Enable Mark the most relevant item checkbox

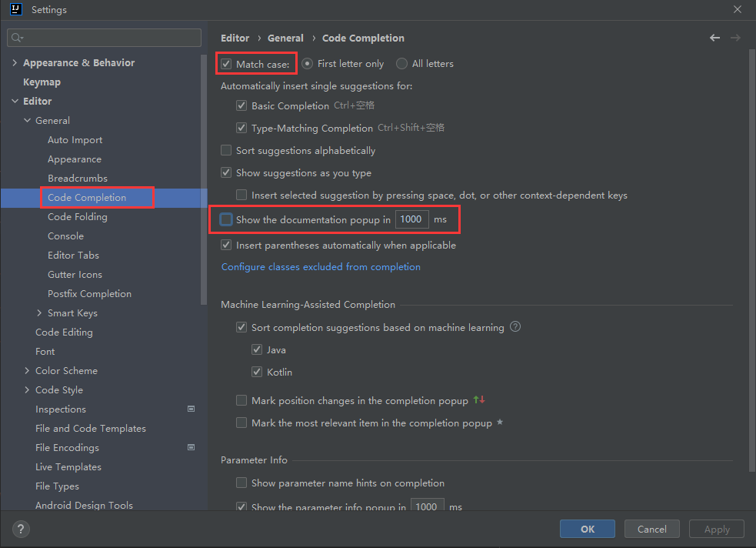[241, 423]
